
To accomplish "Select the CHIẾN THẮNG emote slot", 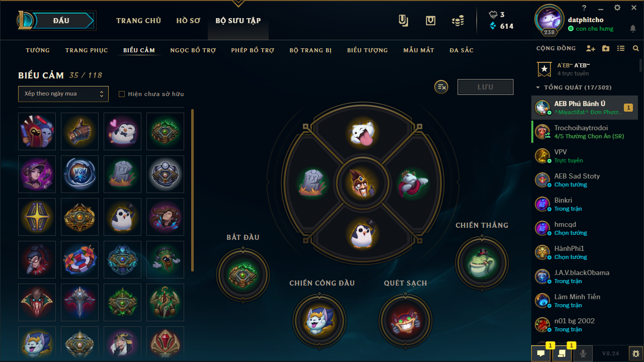I will point(482,262).
